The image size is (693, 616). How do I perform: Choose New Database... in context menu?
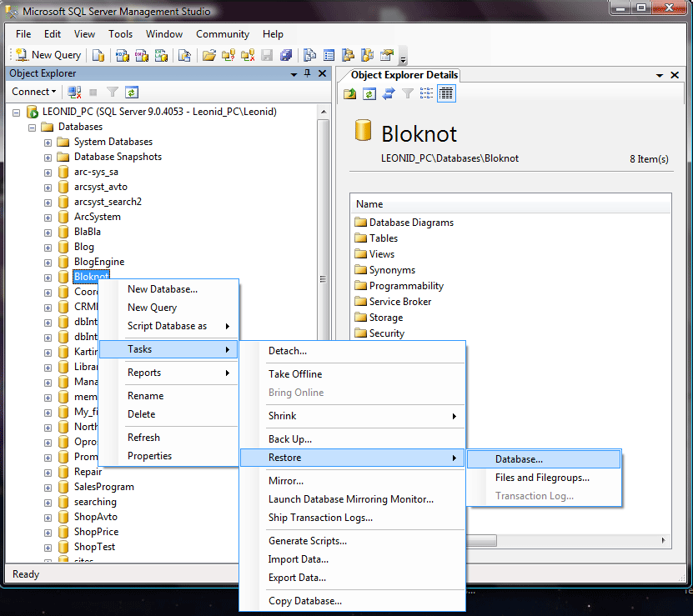tap(168, 289)
